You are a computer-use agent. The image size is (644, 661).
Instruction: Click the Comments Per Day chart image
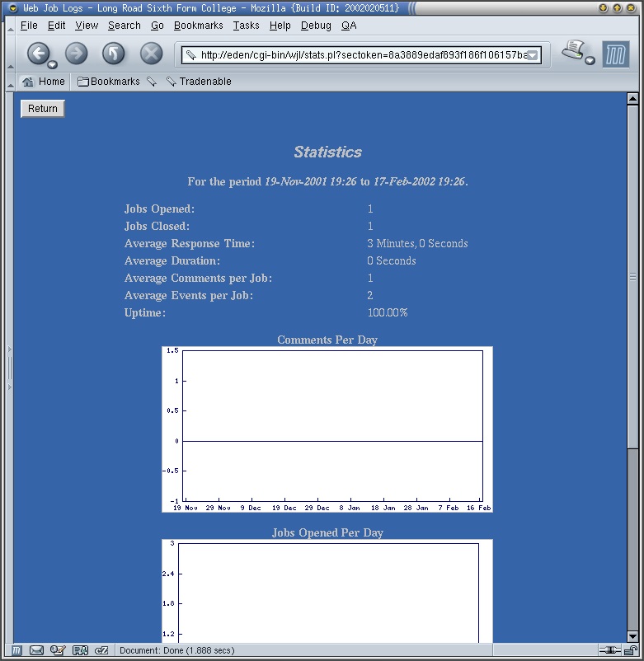point(327,429)
